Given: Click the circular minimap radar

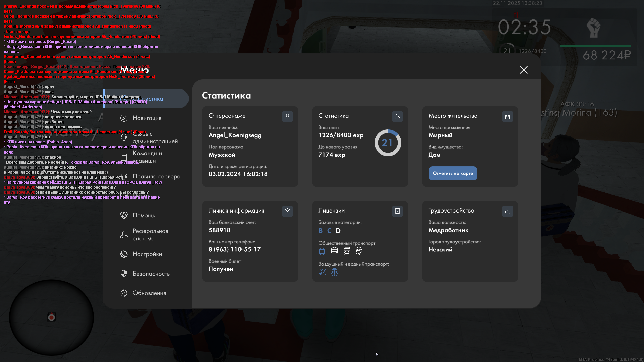Looking at the screenshot, I should pos(51,317).
